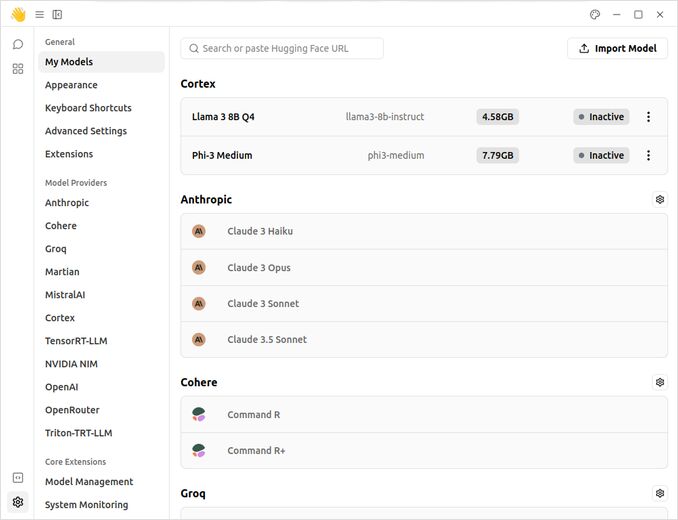Select the Claude 3.5 Sonnet row text
678x520 pixels.
pyautogui.click(x=267, y=340)
